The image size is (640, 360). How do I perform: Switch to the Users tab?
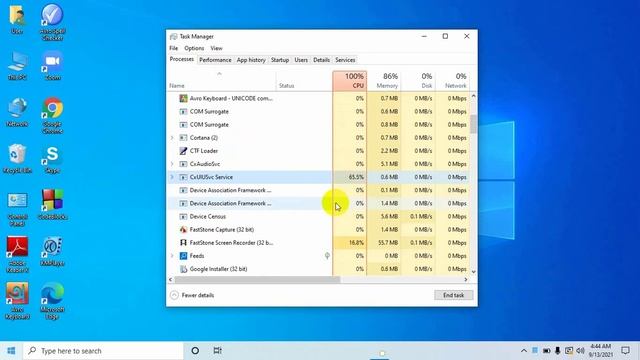pos(301,60)
